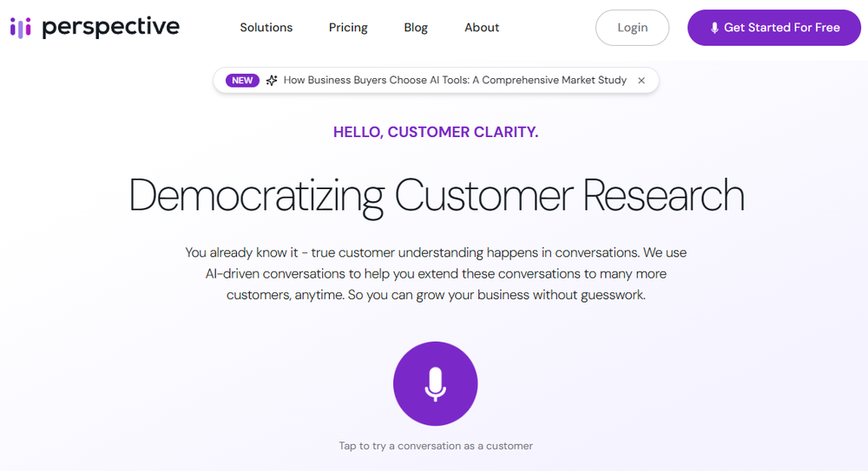Click the purple NEW badge
Screen dimensions: 868x471
pos(242,81)
